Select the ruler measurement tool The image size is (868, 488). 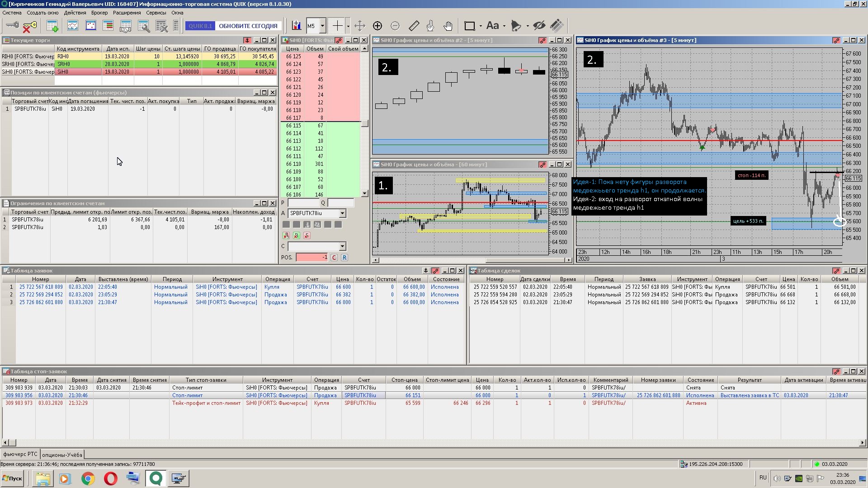coord(414,26)
